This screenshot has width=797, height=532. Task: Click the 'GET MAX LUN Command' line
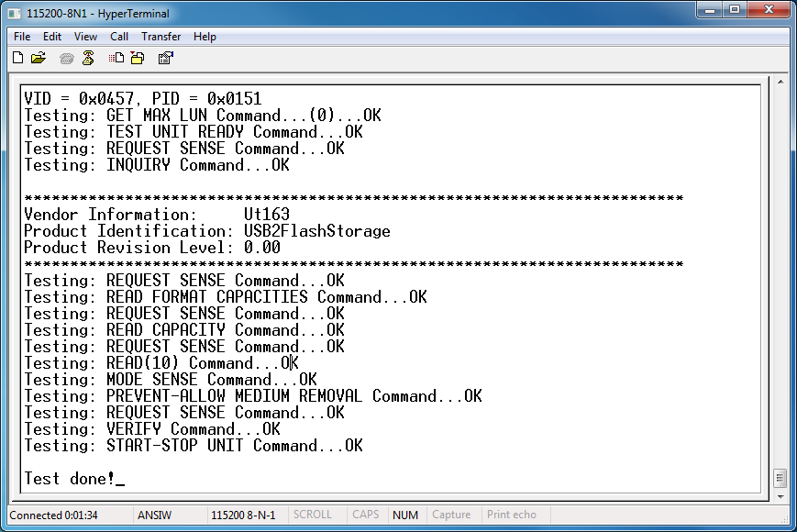coord(203,116)
